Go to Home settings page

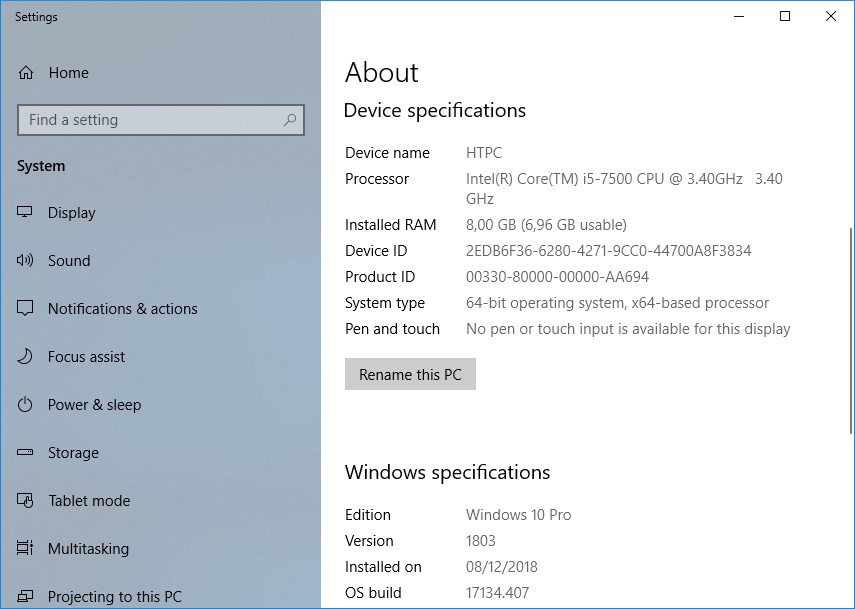161,73
